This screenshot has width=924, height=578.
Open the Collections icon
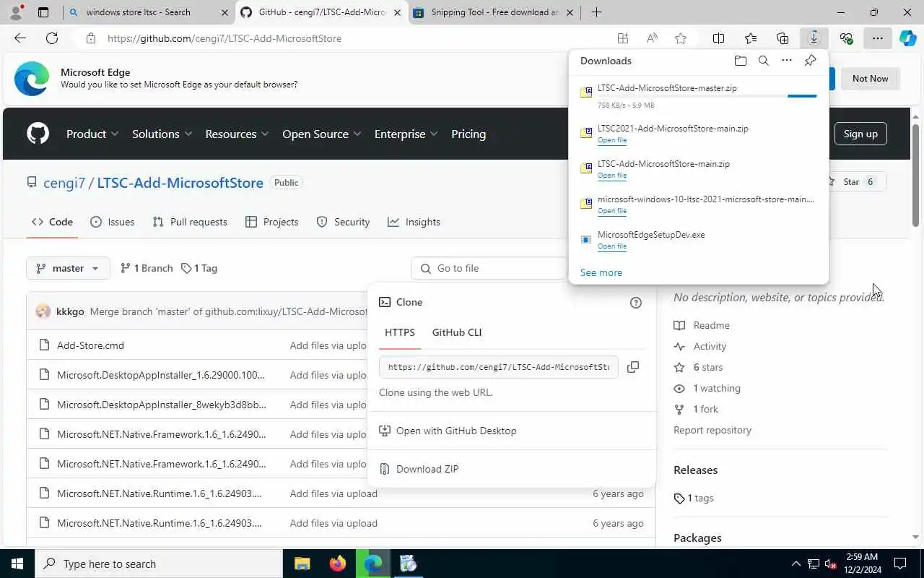point(783,38)
